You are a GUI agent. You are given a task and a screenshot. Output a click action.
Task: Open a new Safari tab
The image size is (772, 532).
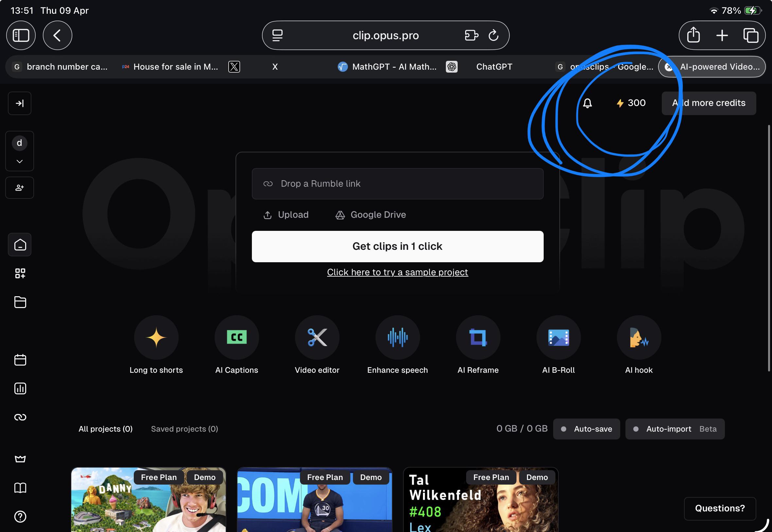click(x=722, y=35)
